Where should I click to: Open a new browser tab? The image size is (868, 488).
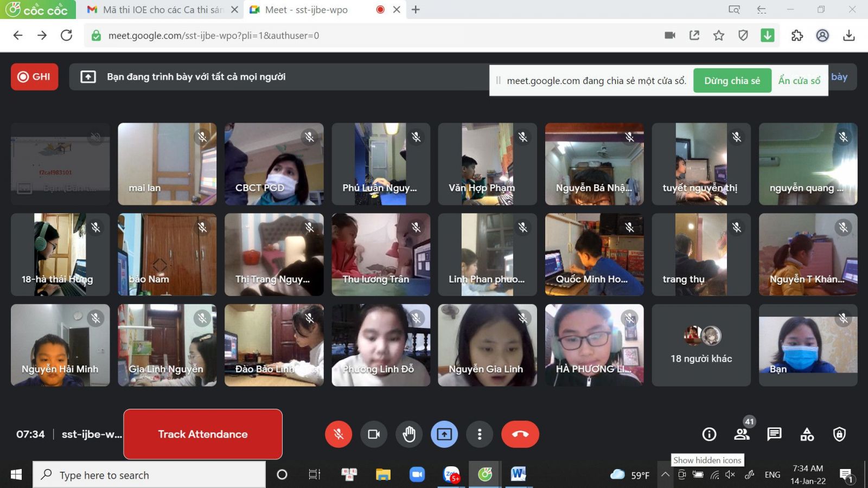(x=416, y=10)
